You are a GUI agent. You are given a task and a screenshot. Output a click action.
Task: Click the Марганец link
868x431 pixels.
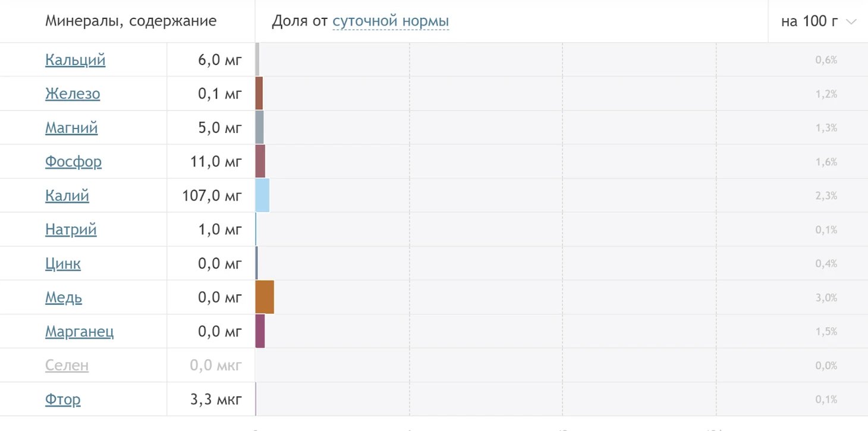80,331
